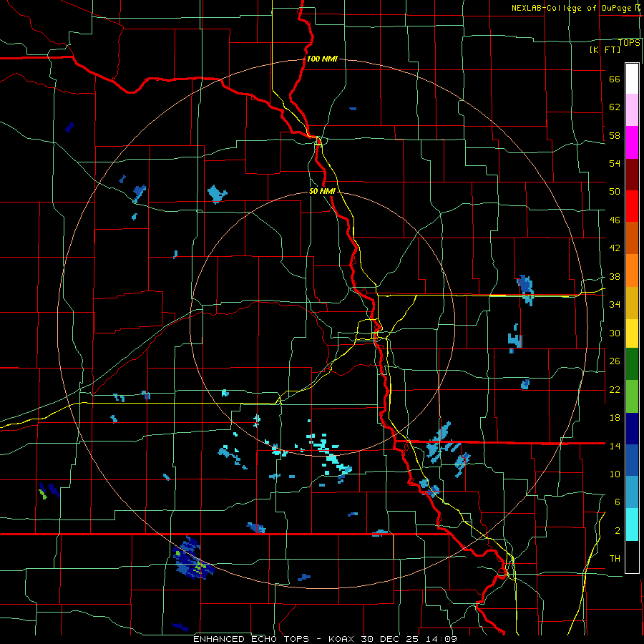Viewport: 644px width, 644px height.
Task: Click the legend value '46'
Action: click(x=615, y=220)
